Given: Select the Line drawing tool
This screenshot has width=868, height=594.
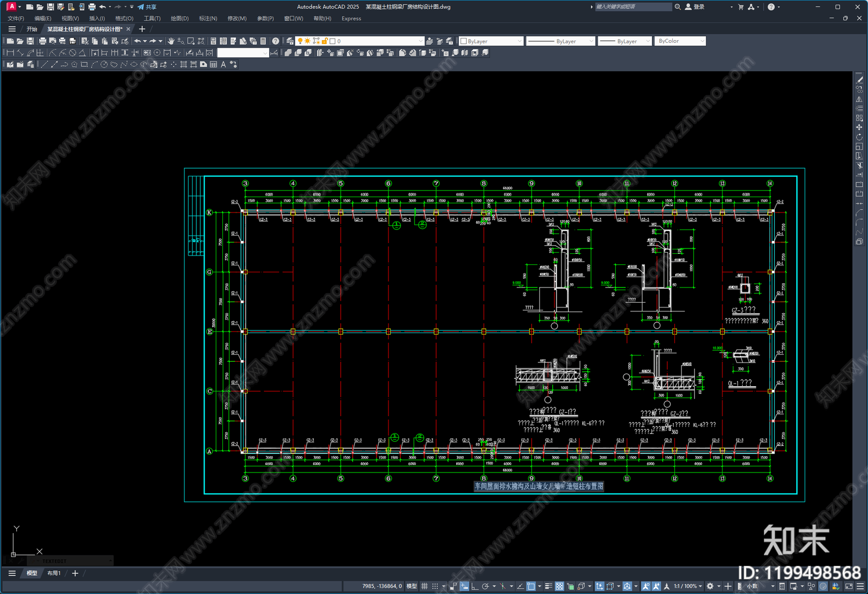Looking at the screenshot, I should point(44,65).
